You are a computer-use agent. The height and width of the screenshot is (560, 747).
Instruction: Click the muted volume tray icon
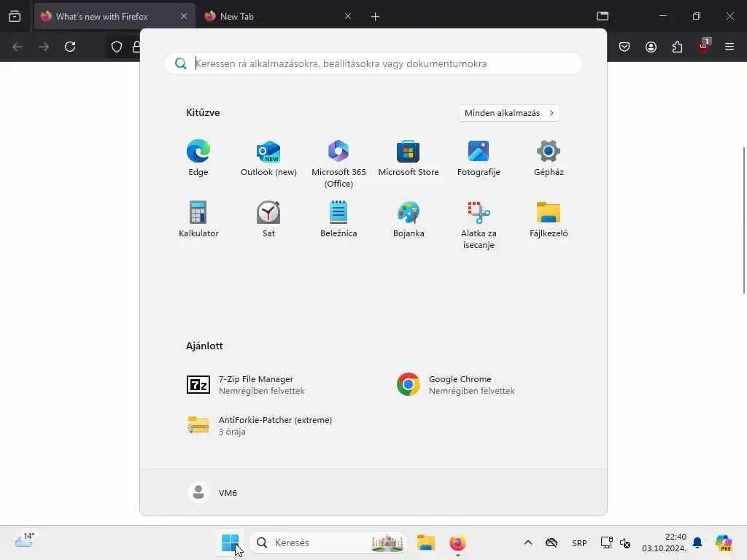pyautogui.click(x=625, y=542)
